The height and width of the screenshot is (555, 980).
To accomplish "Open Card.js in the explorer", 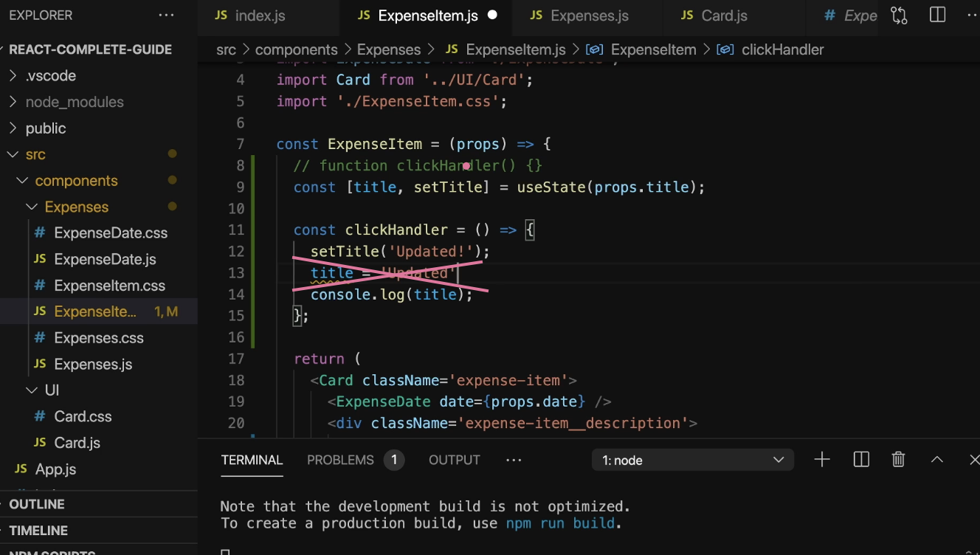I will [x=77, y=443].
